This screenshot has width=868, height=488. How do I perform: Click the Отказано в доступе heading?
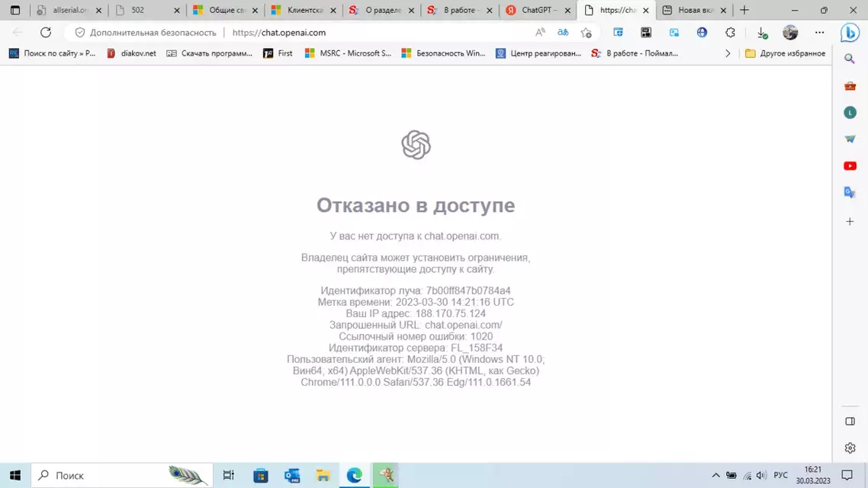point(416,205)
